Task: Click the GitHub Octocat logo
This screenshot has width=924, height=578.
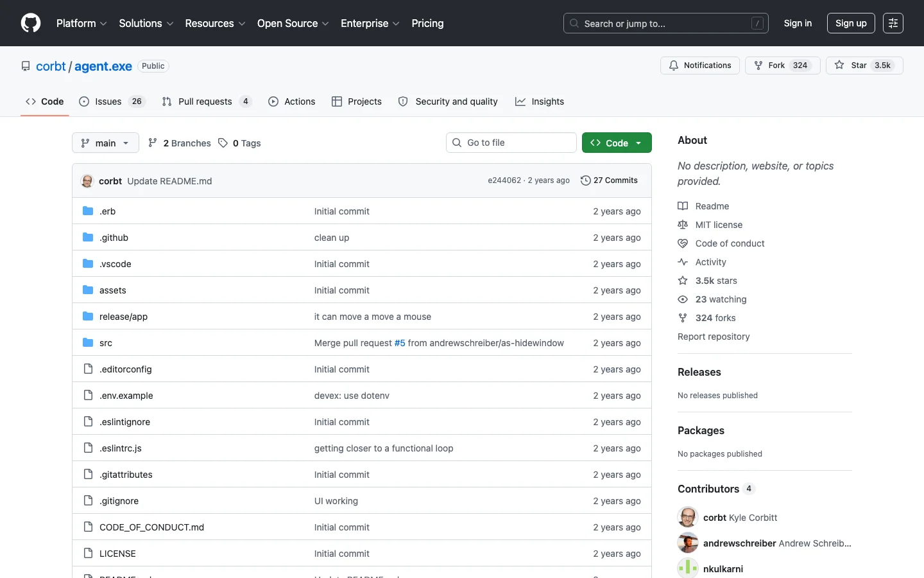Action: tap(31, 23)
